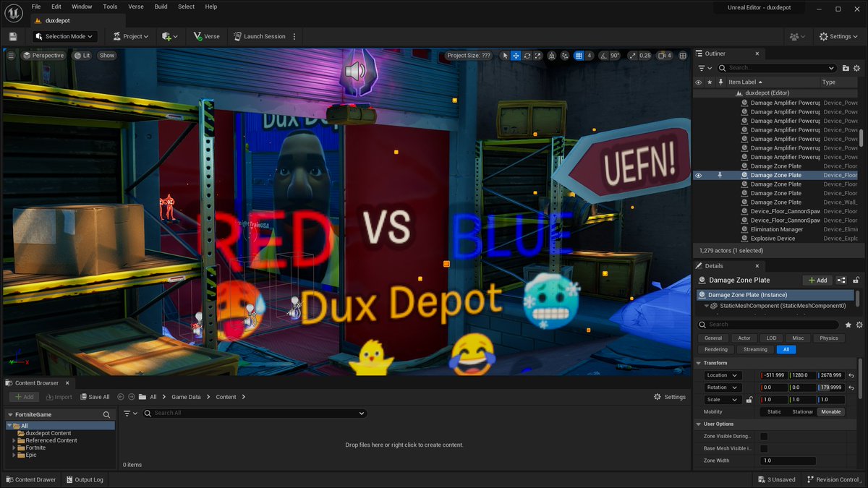Toggle the transform coordinate system icon in the viewport

pos(552,56)
